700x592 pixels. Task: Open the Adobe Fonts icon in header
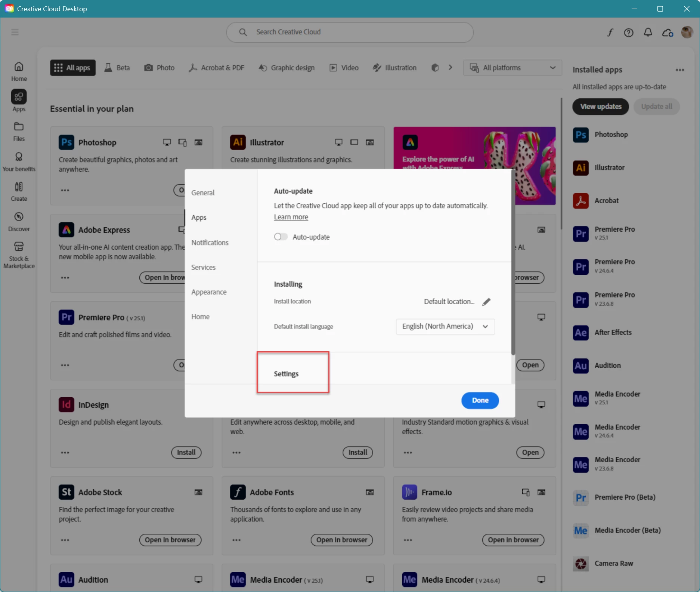coord(610,33)
